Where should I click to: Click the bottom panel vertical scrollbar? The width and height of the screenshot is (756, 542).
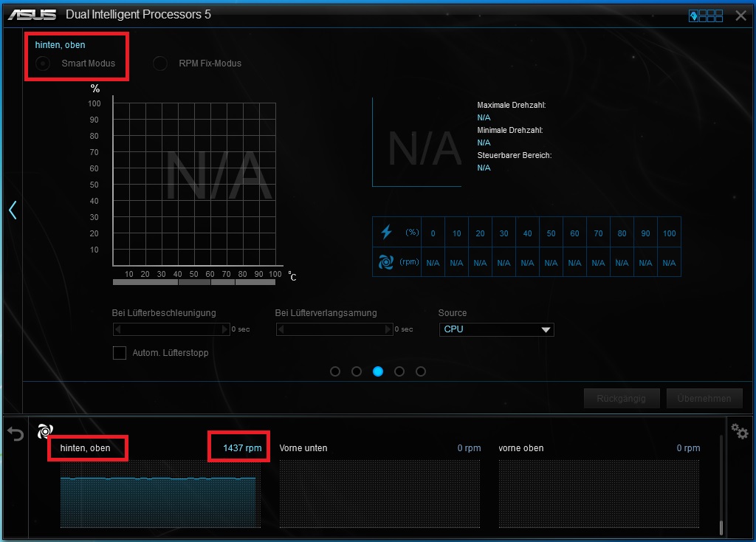pyautogui.click(x=721, y=484)
